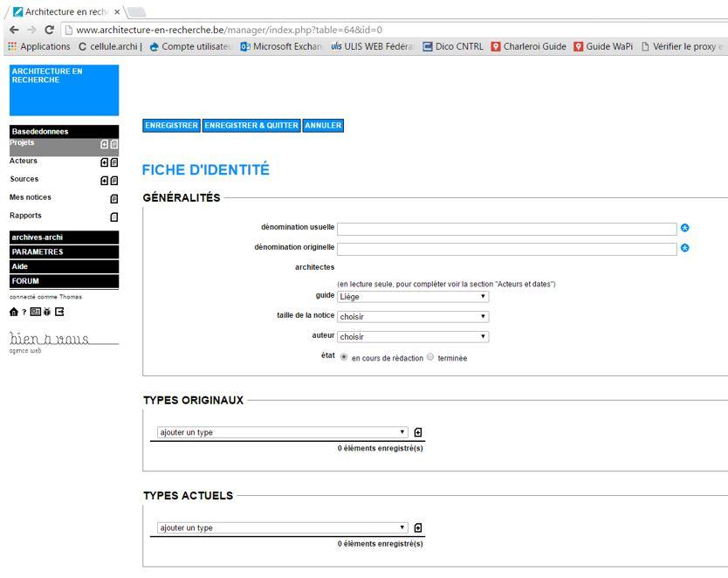Click add icon beside Types Actuels dropdown

tap(418, 527)
